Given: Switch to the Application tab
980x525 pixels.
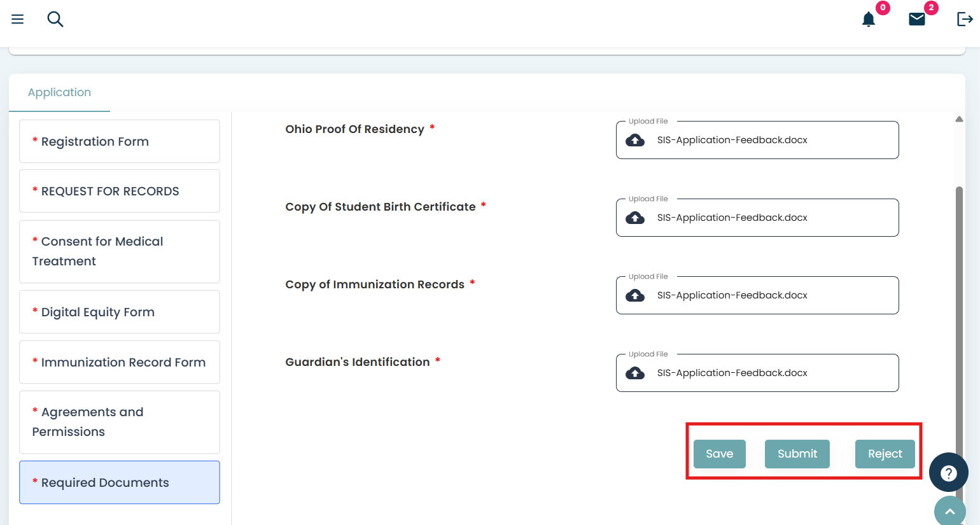Looking at the screenshot, I should click(59, 92).
